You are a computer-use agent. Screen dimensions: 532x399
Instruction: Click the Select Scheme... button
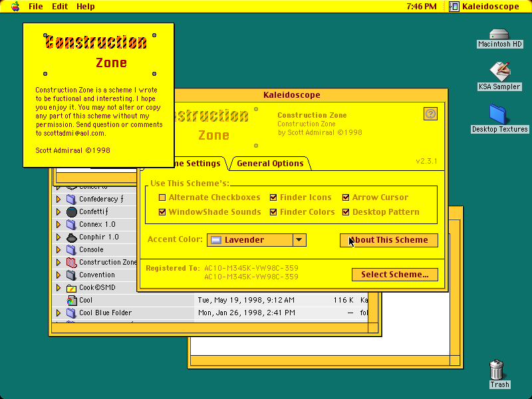point(395,275)
